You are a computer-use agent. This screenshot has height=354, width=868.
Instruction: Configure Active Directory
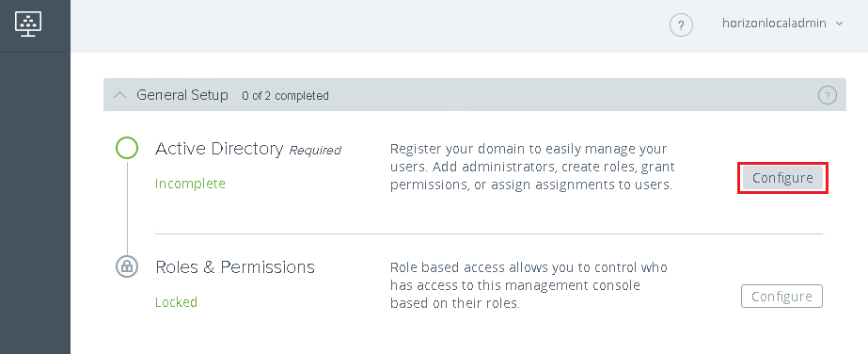(782, 178)
